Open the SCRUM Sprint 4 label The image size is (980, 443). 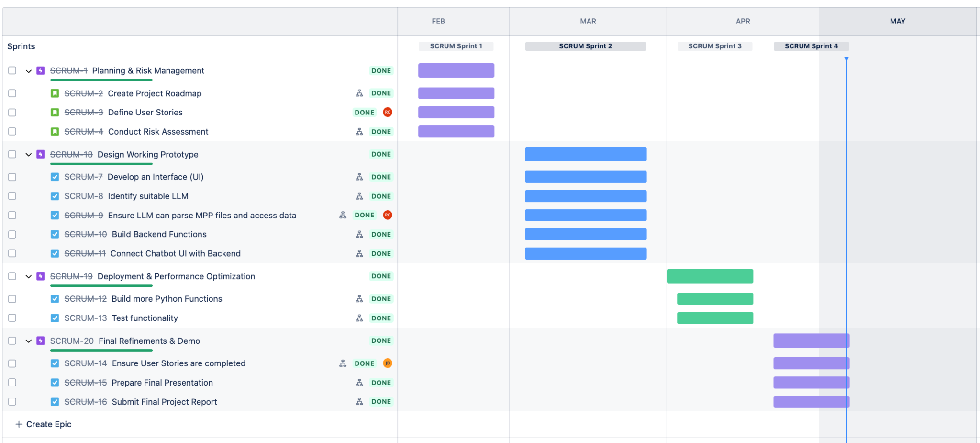[x=811, y=46]
